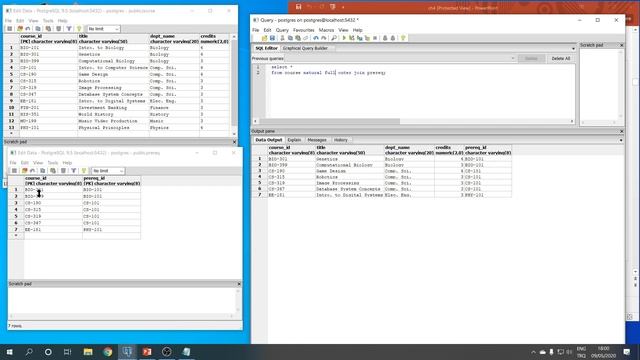Open Query menu in Query window
The image size is (640, 360).
coord(282,30)
